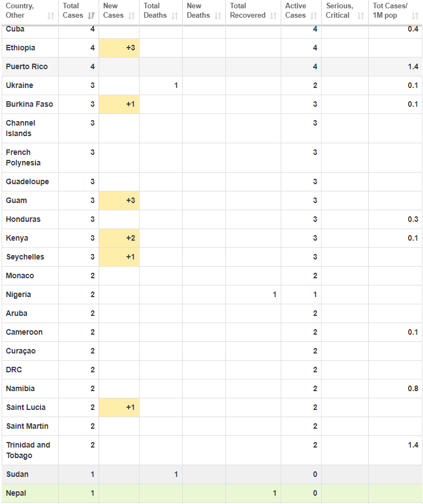Image resolution: width=423 pixels, height=504 pixels.
Task: Click the highlighted +3 cell for Guam
Action: click(x=119, y=201)
